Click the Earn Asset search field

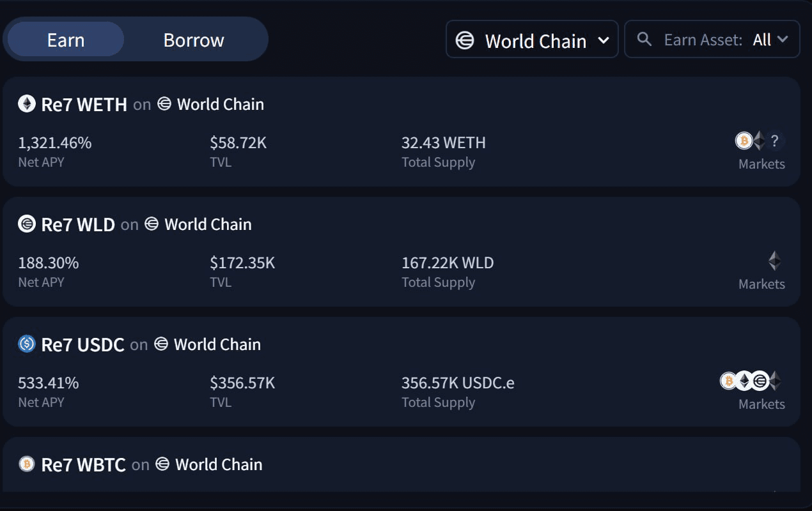point(703,40)
